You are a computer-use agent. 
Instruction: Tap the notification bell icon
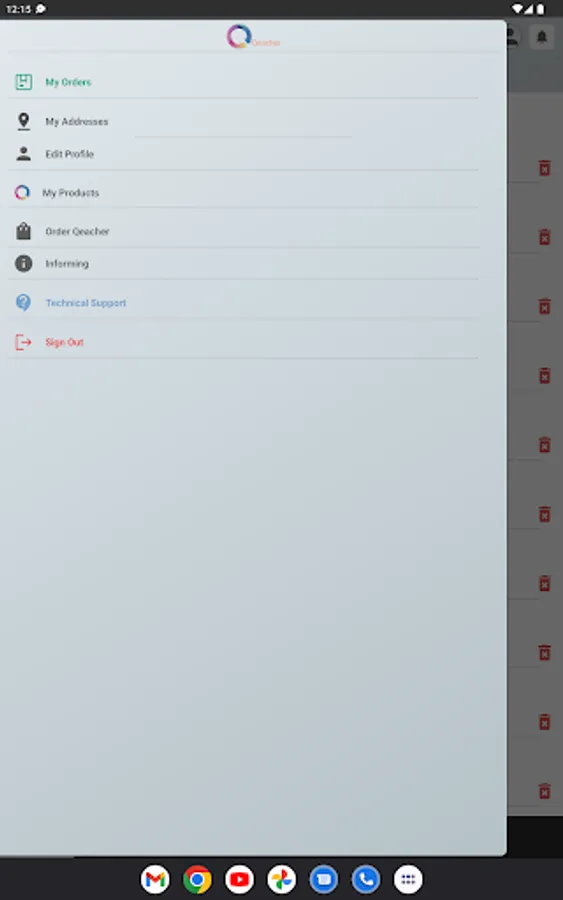[541, 37]
